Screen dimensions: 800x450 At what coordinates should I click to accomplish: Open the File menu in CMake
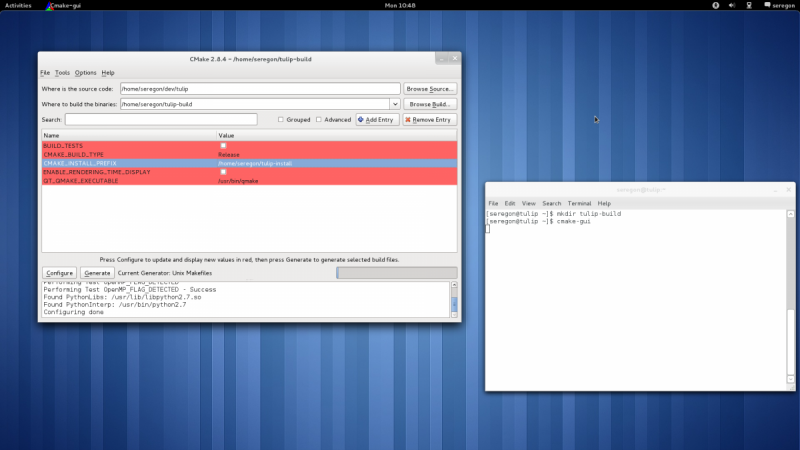pos(45,72)
